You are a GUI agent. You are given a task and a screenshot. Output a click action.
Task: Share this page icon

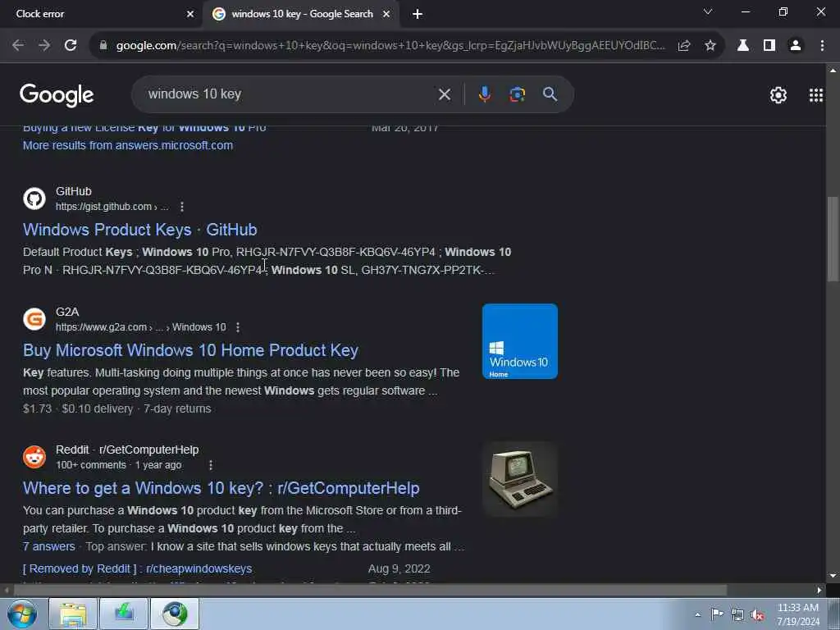(x=684, y=46)
